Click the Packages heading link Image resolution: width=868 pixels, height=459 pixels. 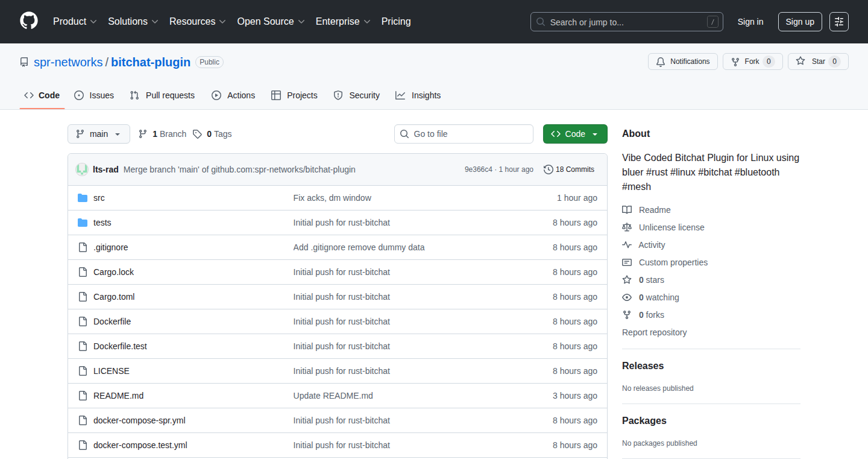(644, 421)
